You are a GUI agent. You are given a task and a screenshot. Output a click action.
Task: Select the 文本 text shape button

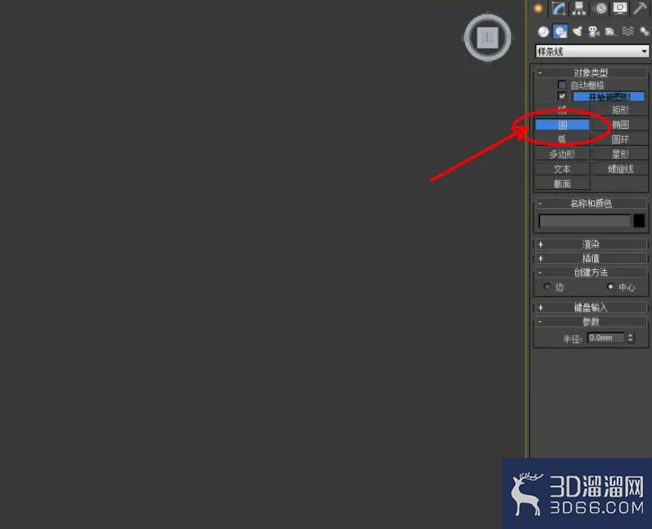(562, 169)
